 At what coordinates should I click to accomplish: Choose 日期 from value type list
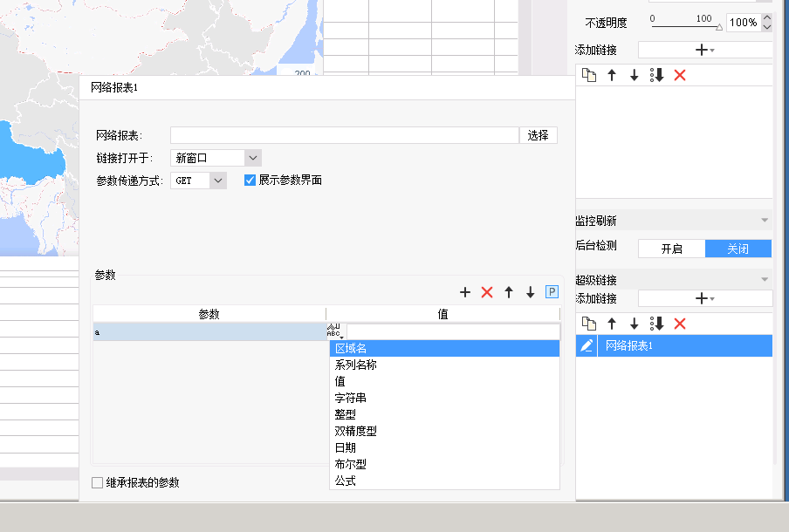[x=444, y=448]
